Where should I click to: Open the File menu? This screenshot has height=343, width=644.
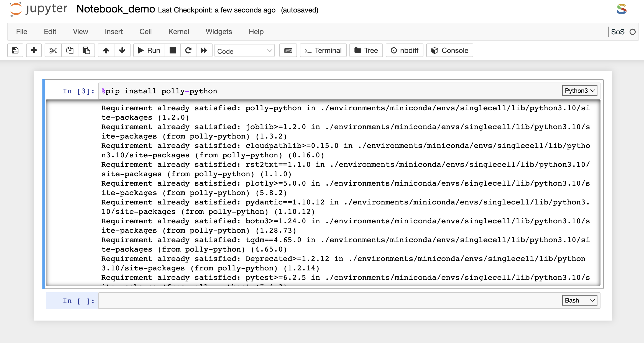[x=22, y=32]
